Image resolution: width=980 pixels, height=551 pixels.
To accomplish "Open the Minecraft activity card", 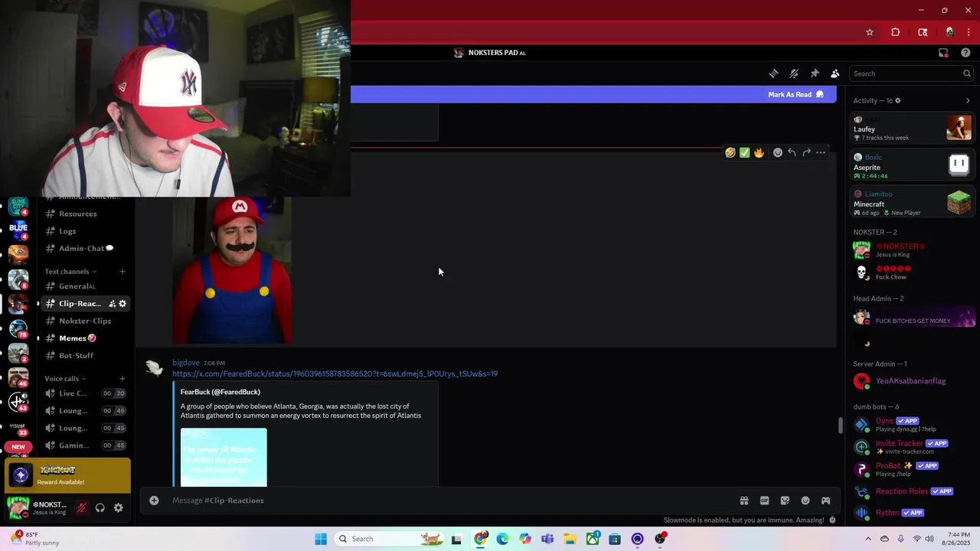I will (x=913, y=203).
